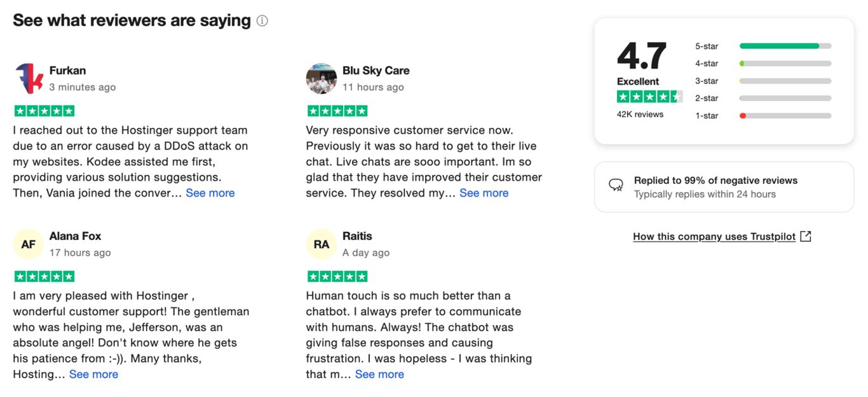The width and height of the screenshot is (868, 397).
Task: Click Blu Sky Care's profile picture
Action: coord(321,79)
